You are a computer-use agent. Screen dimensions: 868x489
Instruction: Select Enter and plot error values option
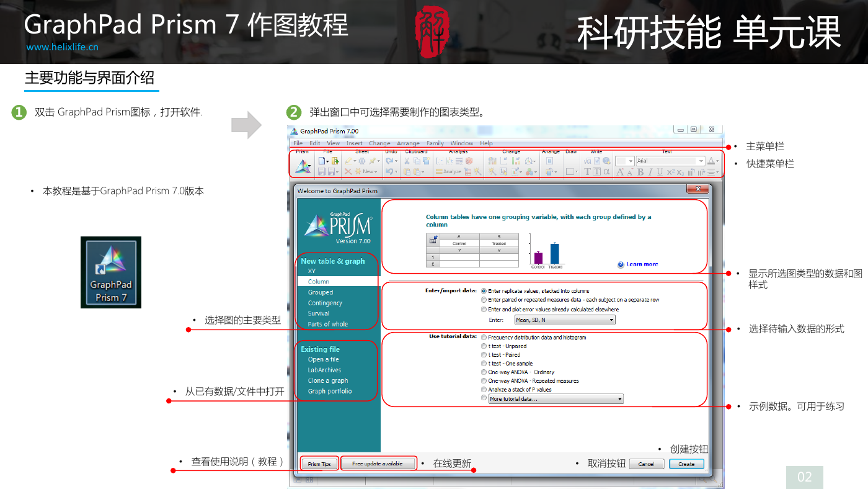coord(484,309)
